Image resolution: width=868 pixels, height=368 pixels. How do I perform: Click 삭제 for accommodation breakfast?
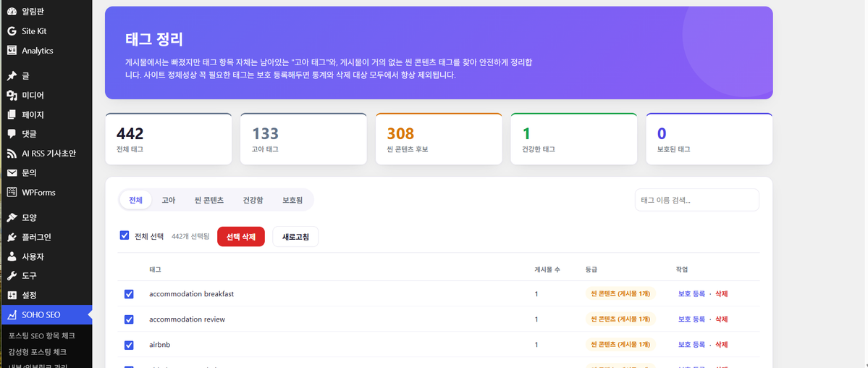coord(721,293)
